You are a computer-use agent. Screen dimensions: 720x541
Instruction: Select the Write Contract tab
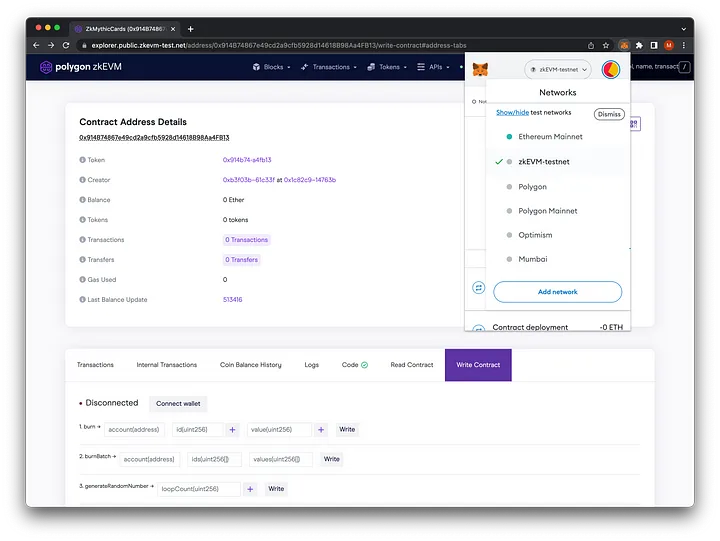(478, 365)
